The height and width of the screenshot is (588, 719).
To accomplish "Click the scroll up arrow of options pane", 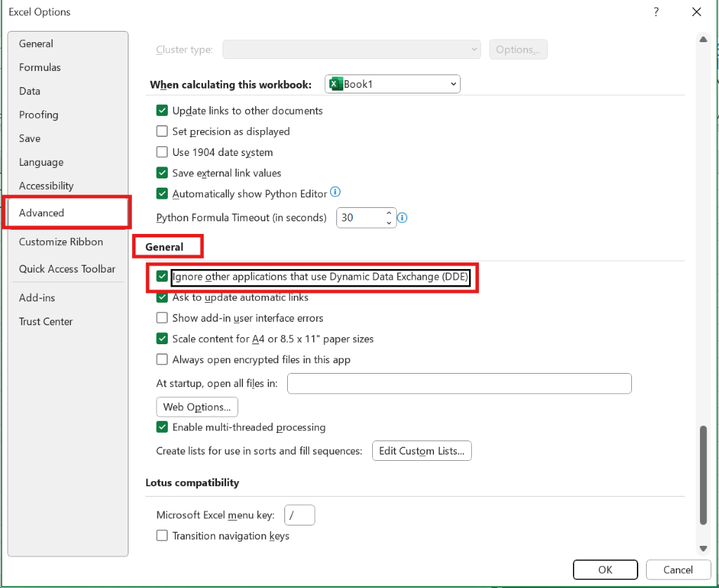I will (704, 39).
